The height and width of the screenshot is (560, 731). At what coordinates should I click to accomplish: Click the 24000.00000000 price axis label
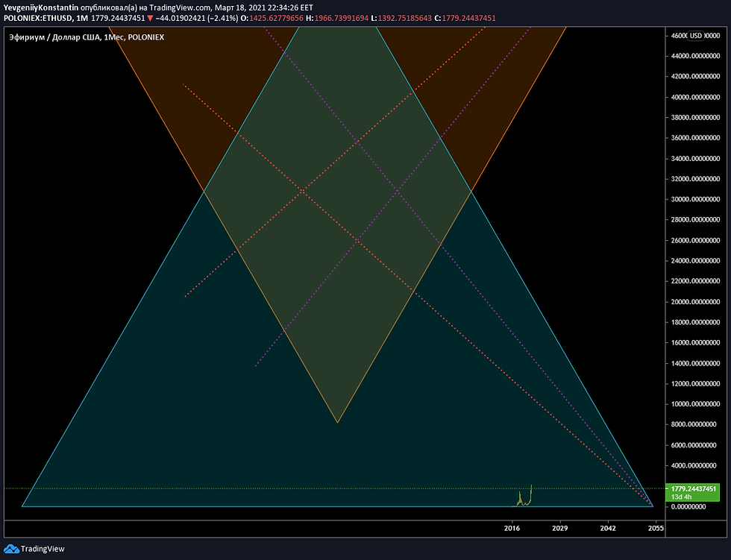(695, 261)
